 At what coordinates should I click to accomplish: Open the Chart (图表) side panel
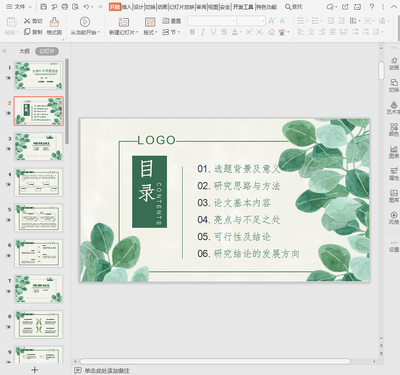click(394, 152)
